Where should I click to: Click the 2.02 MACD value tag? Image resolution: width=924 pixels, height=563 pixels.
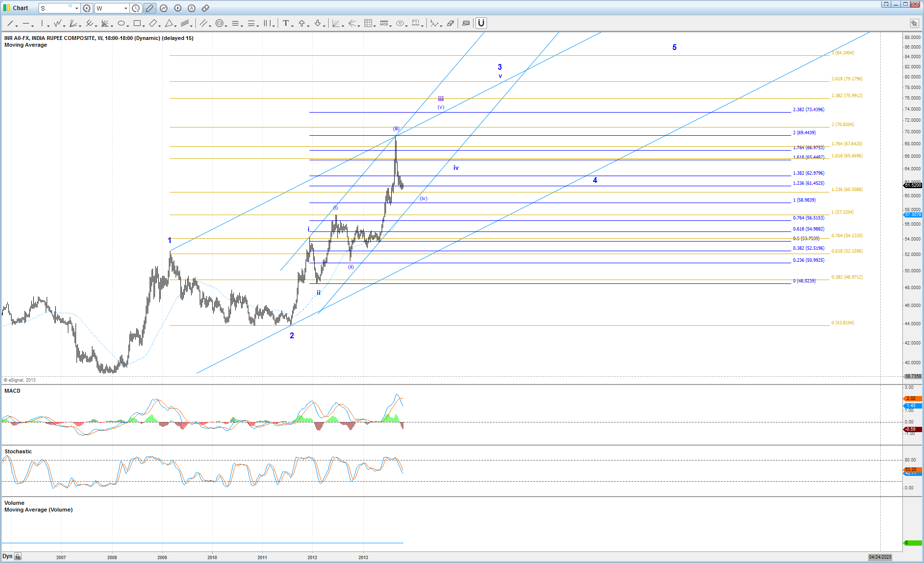click(x=912, y=398)
